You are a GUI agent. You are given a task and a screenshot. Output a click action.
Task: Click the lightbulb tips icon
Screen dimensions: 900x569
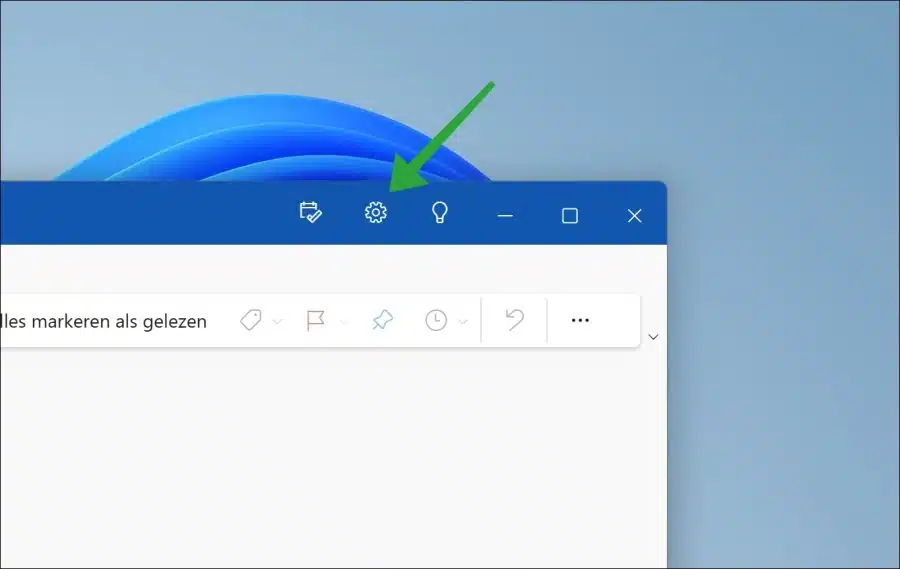click(440, 212)
